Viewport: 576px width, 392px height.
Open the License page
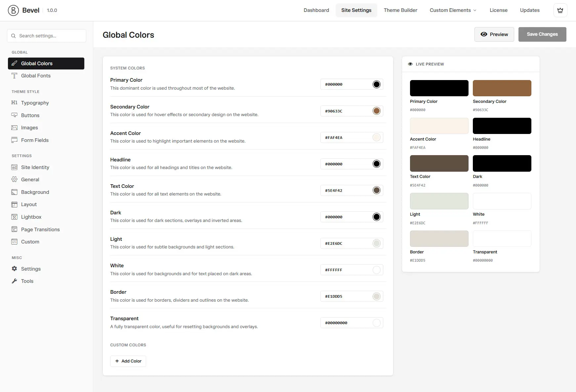point(499,10)
